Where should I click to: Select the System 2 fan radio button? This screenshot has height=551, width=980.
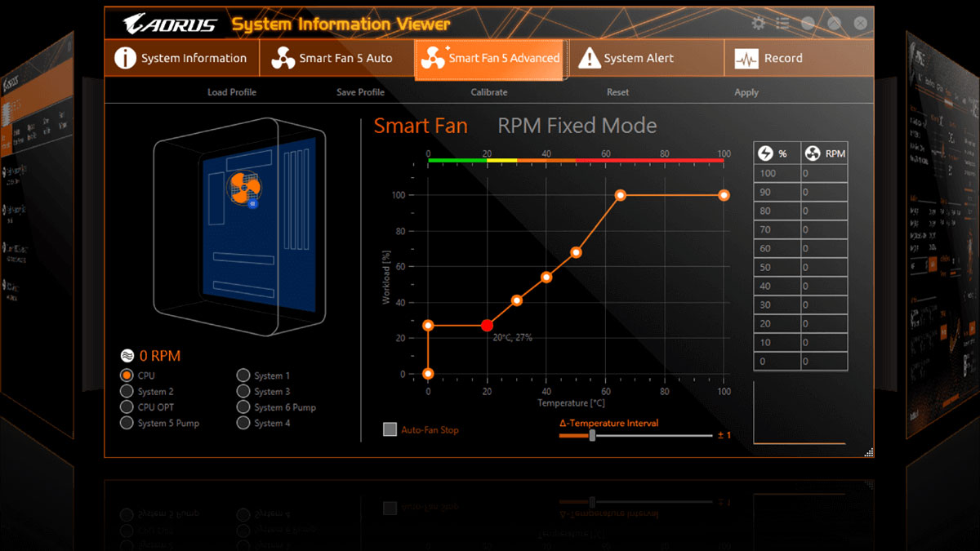click(x=127, y=391)
